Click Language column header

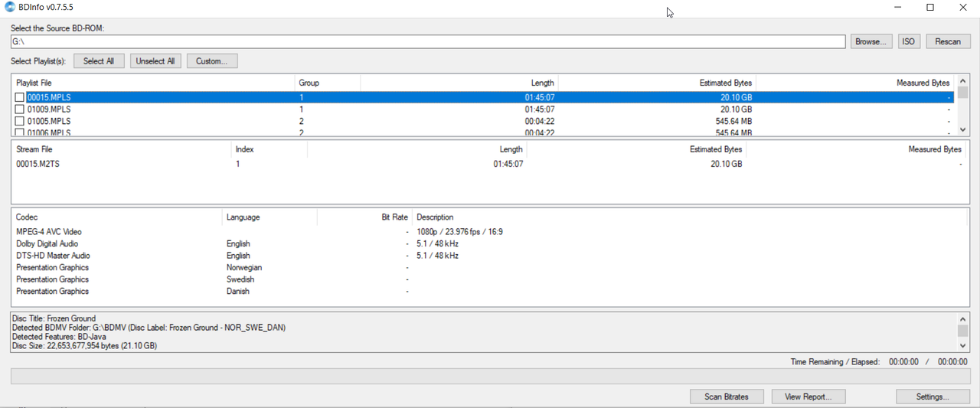[269, 217]
